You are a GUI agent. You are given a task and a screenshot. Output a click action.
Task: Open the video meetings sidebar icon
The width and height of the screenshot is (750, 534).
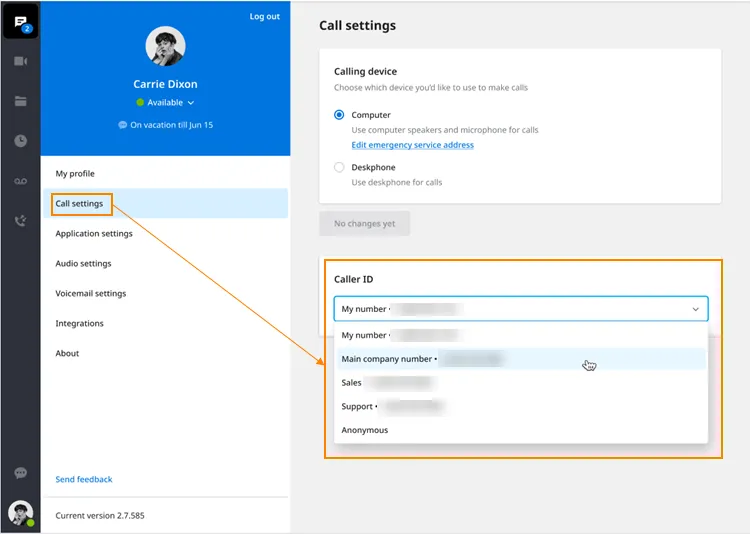pos(21,61)
